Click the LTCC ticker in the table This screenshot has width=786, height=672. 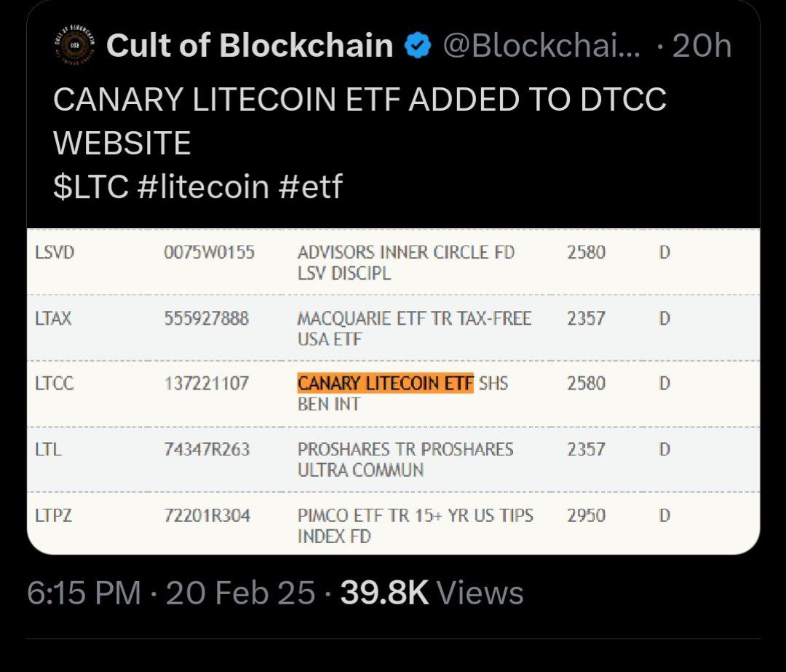[x=55, y=383]
